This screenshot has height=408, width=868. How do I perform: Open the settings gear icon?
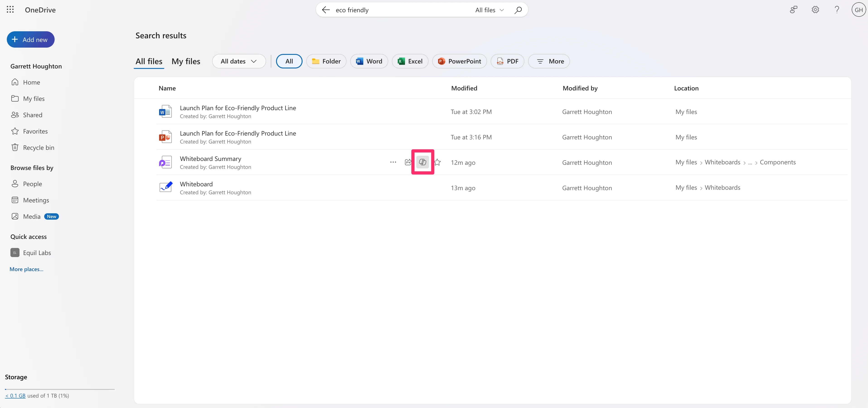[x=815, y=10]
